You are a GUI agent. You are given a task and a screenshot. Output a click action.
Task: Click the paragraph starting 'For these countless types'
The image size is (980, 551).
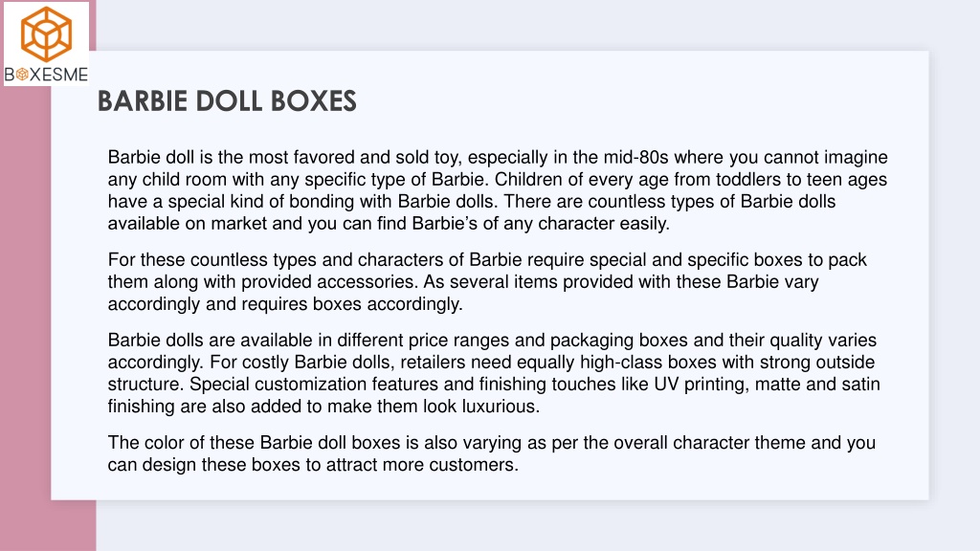pyautogui.click(x=487, y=282)
